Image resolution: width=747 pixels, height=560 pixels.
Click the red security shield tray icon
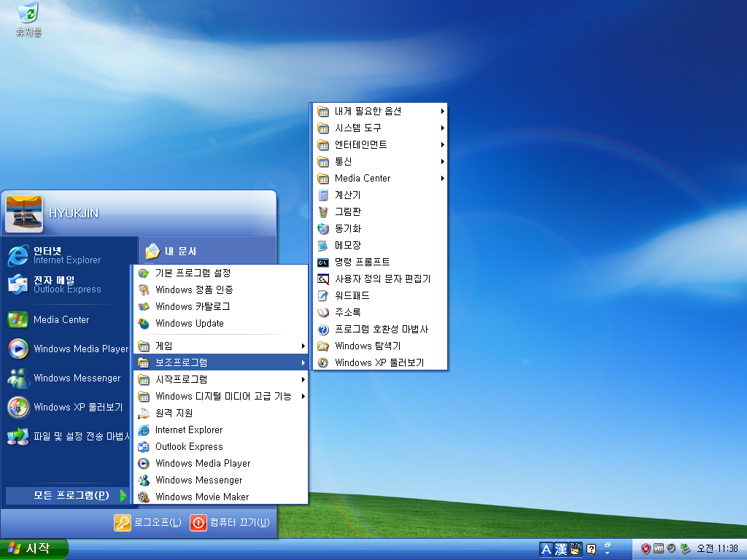[646, 549]
